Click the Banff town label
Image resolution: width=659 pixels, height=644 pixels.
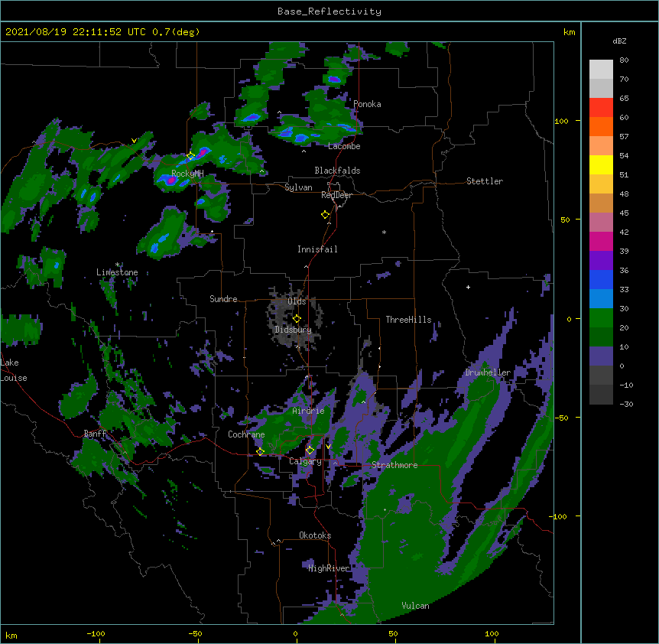[x=95, y=434]
